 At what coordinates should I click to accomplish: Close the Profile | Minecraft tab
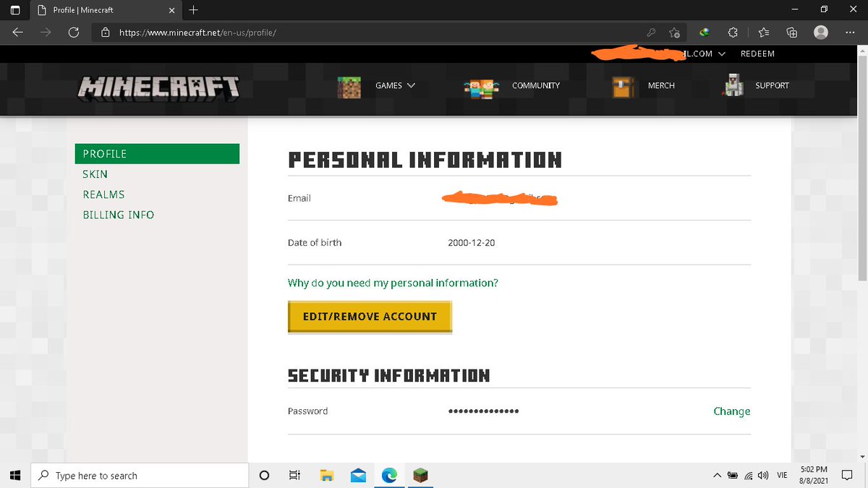click(x=172, y=10)
